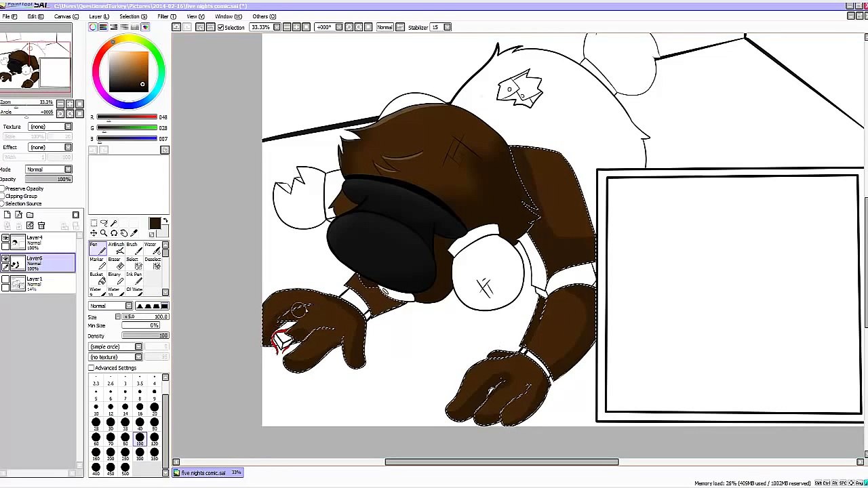Select the Eyedropper color picker tool
Image resolution: width=868 pixels, height=488 pixels.
[134, 233]
